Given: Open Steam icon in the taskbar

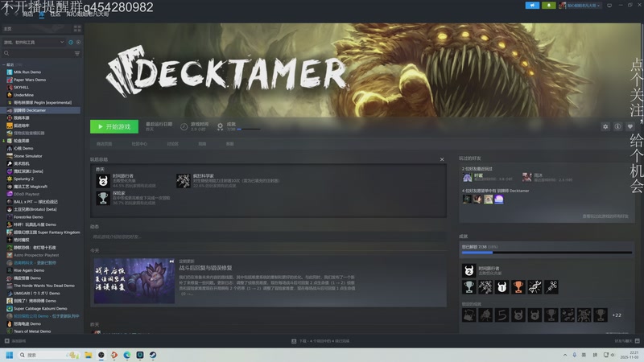Looking at the screenshot, I should pos(153,355).
